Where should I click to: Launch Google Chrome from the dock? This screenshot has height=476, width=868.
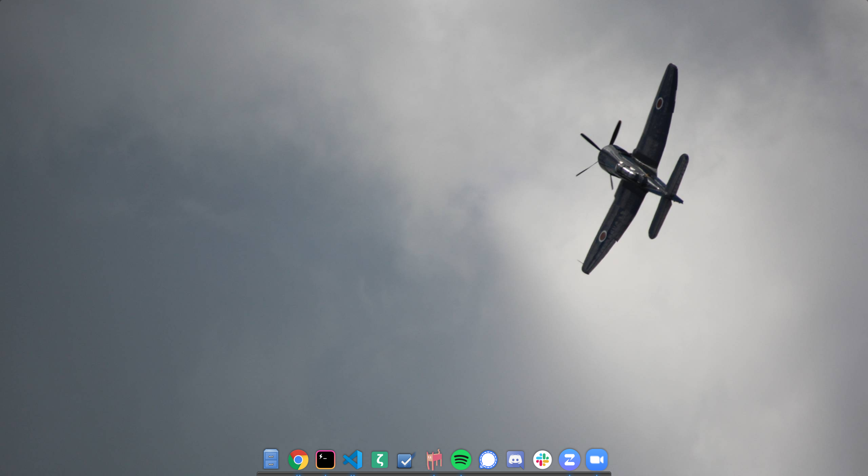pos(298,460)
